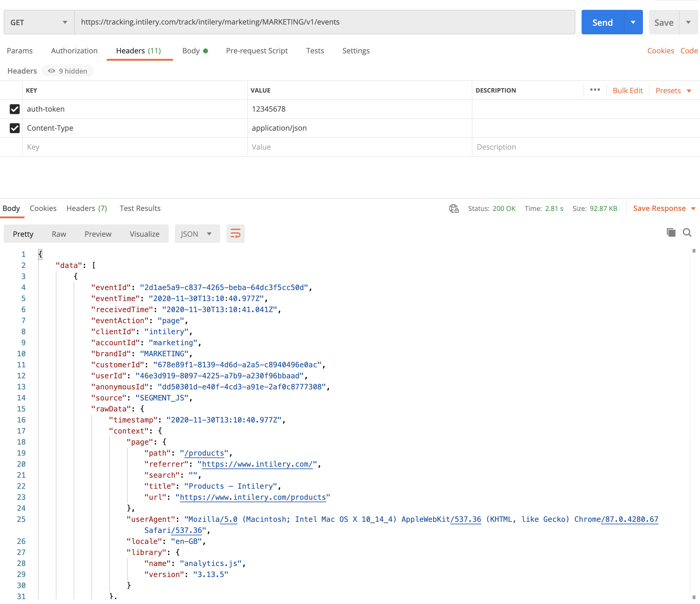Copy response body with copy icon

point(671,233)
